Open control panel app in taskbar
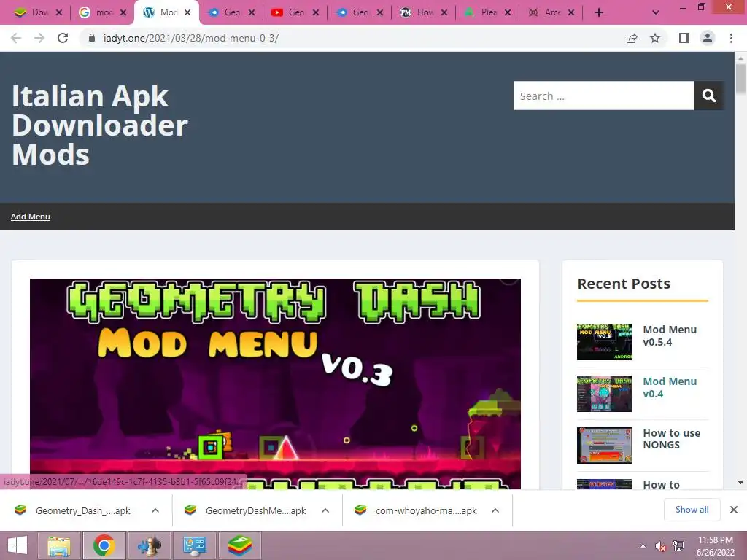 click(194, 545)
